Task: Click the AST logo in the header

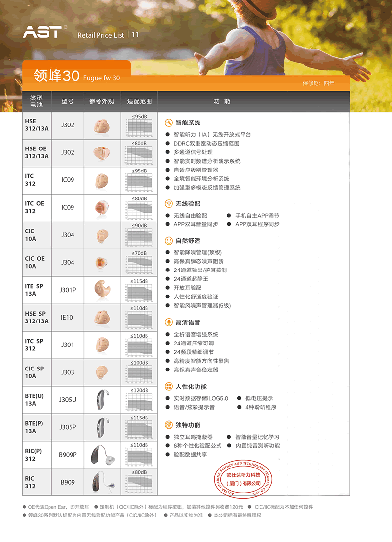Action: 43,32
